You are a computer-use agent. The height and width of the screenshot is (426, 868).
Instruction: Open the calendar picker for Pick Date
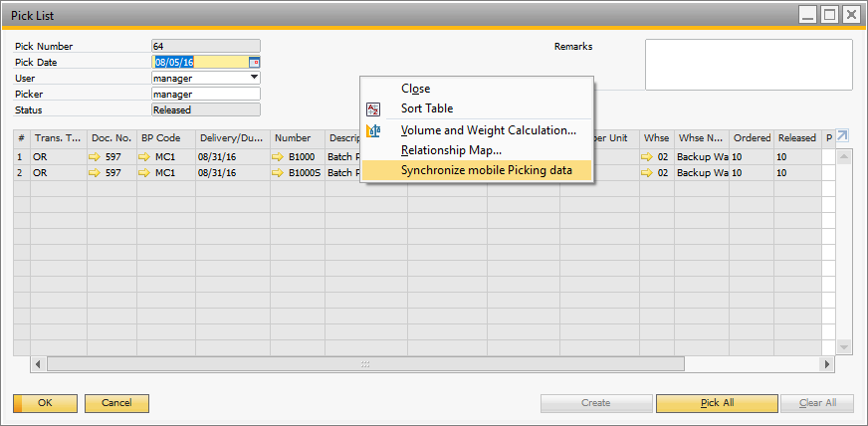point(254,62)
